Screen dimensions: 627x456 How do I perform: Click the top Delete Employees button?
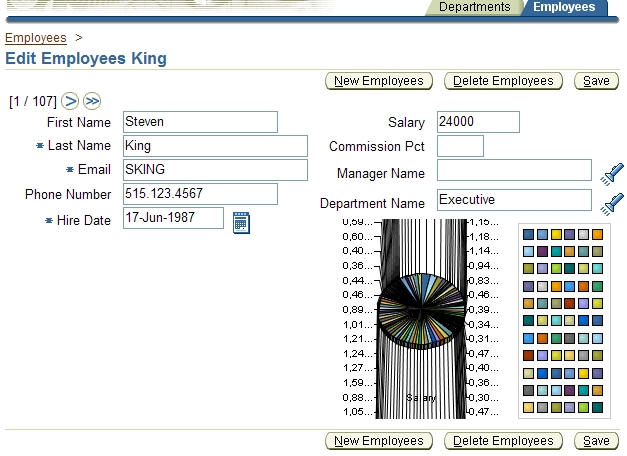point(503,81)
